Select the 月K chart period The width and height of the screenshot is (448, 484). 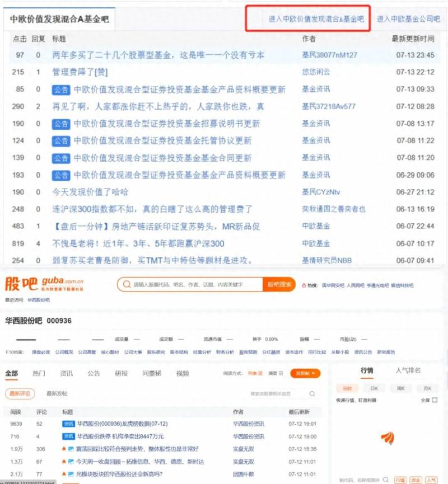coord(427,388)
